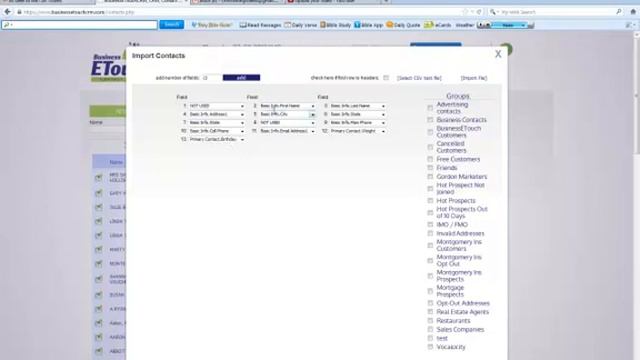
Task: Check the IMO / FMO group
Action: coord(430,224)
